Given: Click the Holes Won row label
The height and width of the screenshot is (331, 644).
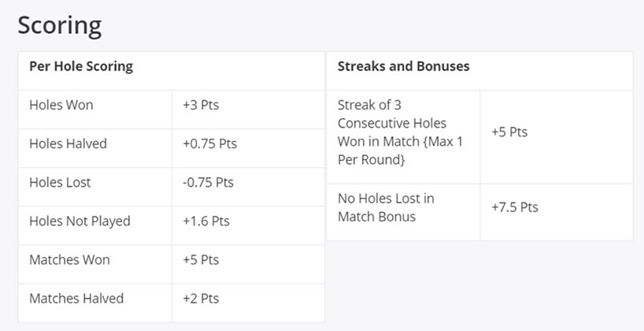Looking at the screenshot, I should click(61, 105).
